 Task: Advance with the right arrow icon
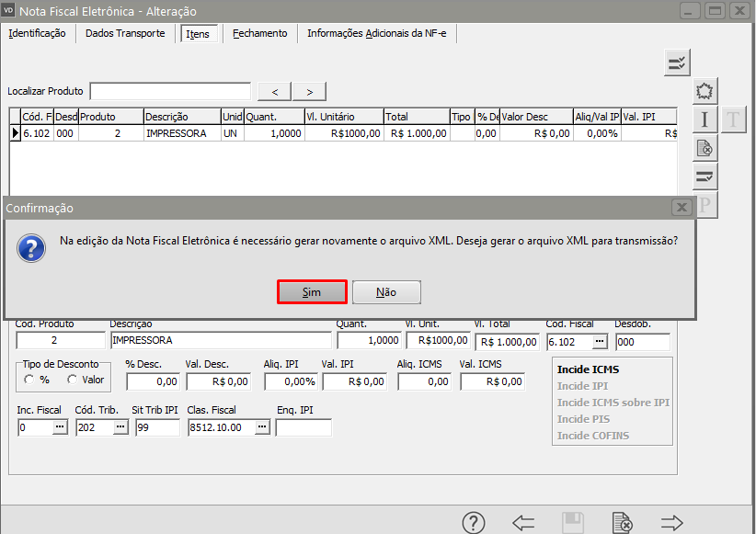(x=672, y=523)
